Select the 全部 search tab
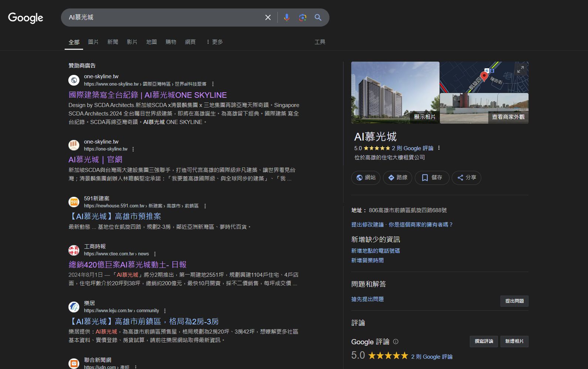588x369 pixels. pyautogui.click(x=74, y=42)
